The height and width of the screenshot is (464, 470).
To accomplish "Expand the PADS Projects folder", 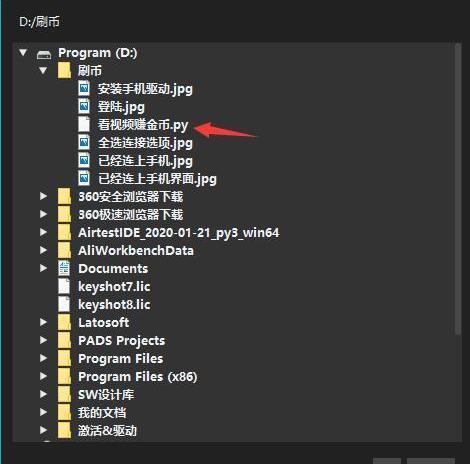I will pos(43,340).
